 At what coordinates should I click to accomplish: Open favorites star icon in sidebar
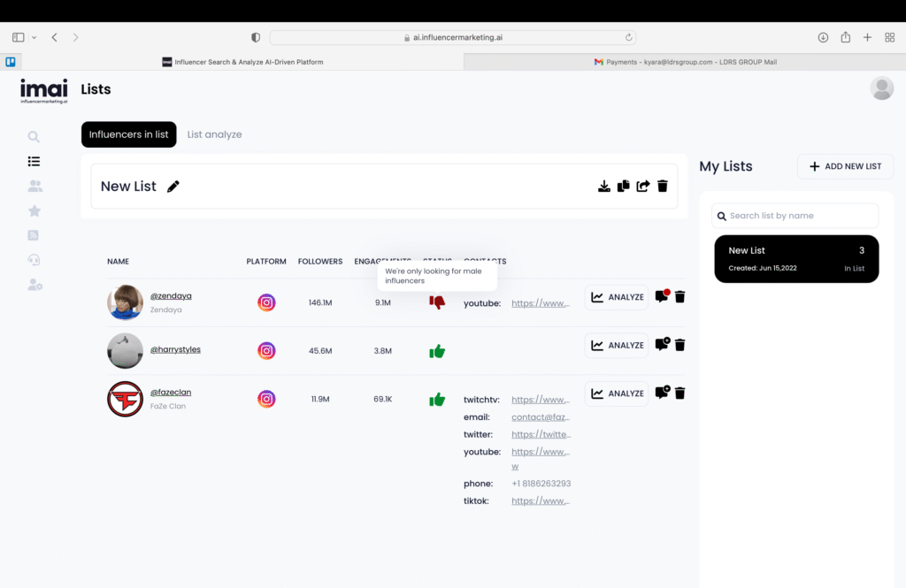click(35, 211)
